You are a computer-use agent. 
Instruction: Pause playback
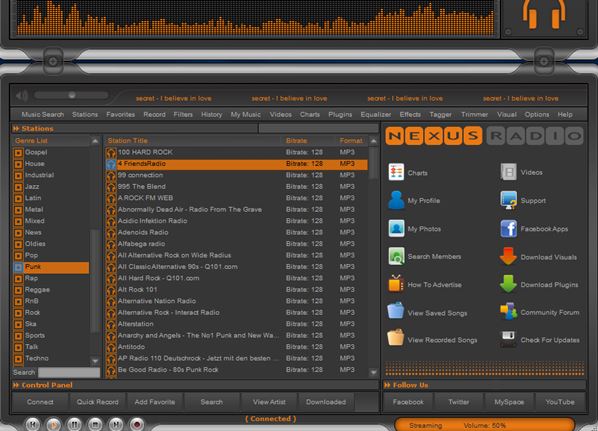[x=74, y=424]
